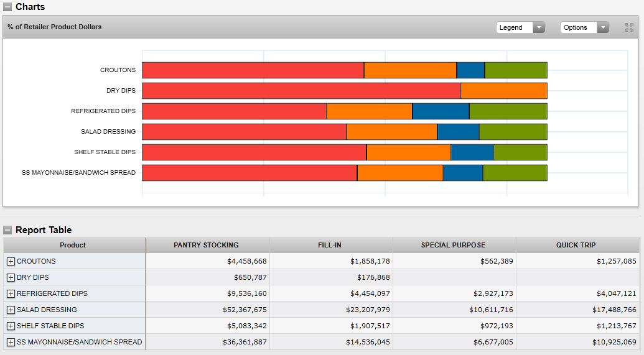This screenshot has width=644, height=355.
Task: Click the QUICK TRIP column header
Action: pos(576,245)
